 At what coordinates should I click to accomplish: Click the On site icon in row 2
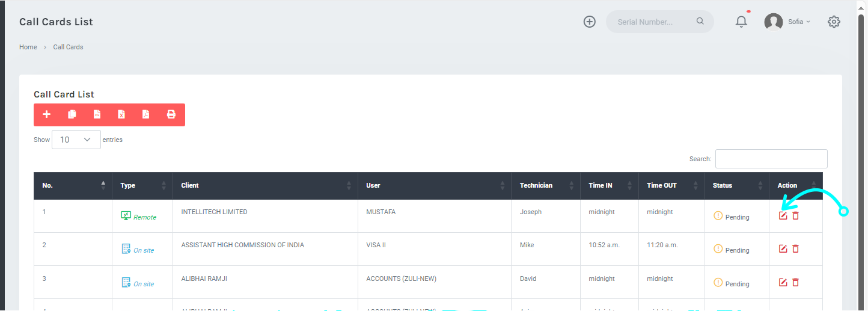(126, 248)
